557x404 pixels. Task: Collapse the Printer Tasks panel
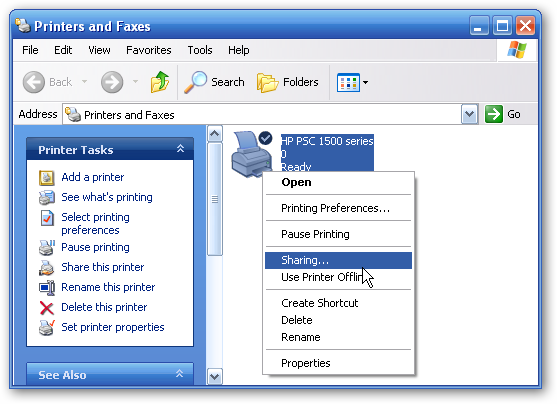[180, 149]
